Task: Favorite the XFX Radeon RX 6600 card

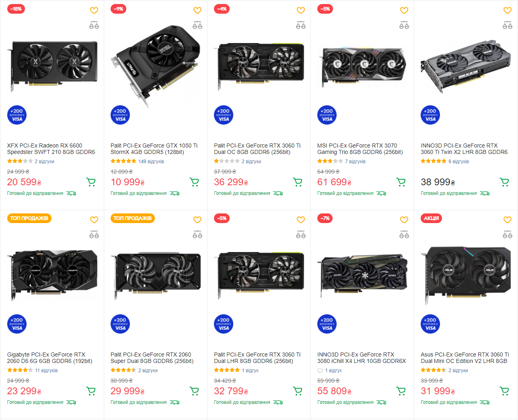Action: 94,10
